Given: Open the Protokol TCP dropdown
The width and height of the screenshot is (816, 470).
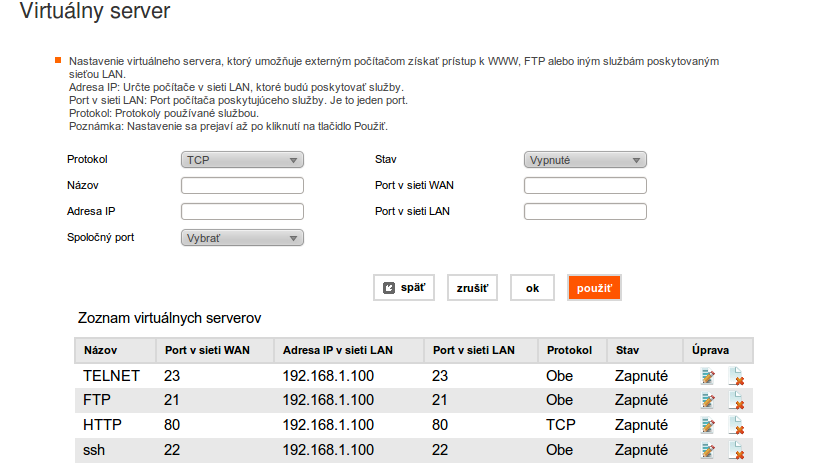Looking at the screenshot, I should (x=242, y=160).
